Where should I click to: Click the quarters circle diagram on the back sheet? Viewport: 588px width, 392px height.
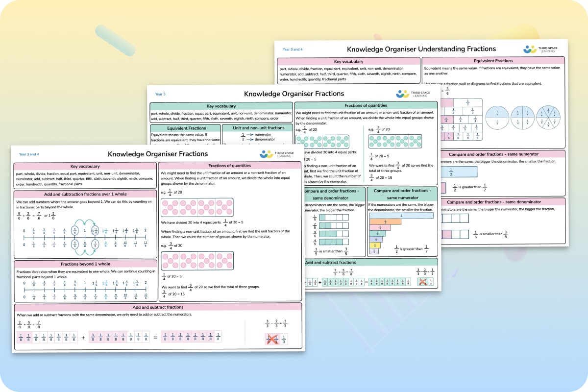coord(522,118)
